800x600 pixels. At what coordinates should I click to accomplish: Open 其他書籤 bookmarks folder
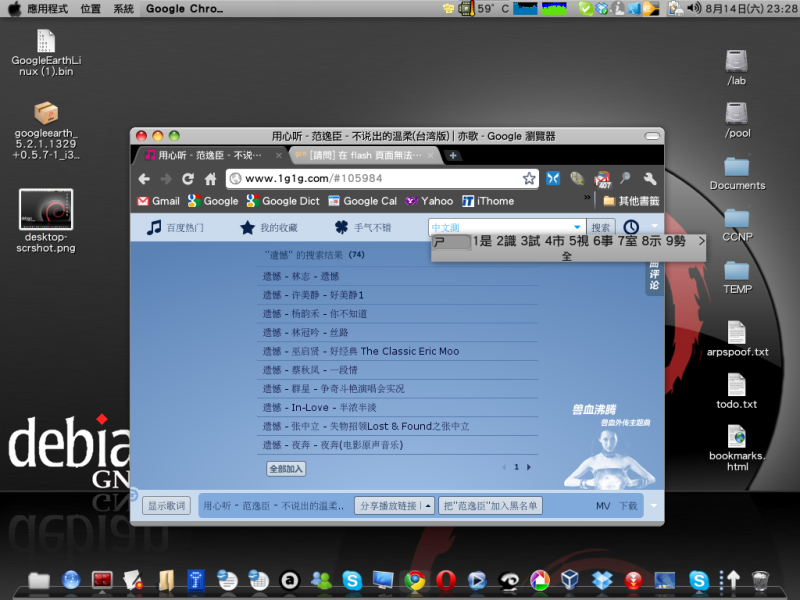(631, 201)
